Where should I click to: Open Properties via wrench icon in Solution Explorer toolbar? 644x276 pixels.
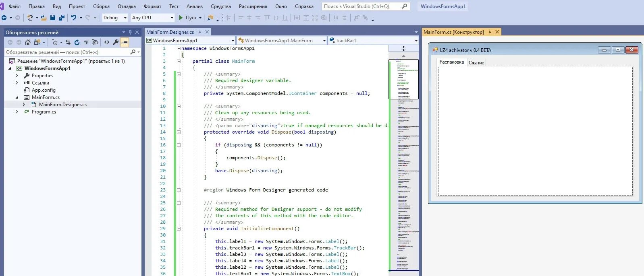click(116, 42)
